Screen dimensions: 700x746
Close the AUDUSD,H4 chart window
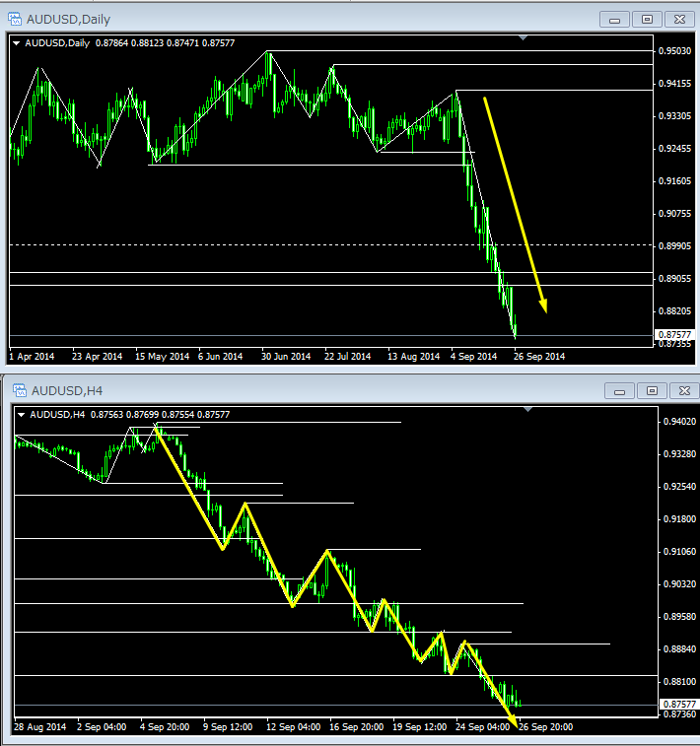[x=679, y=390]
